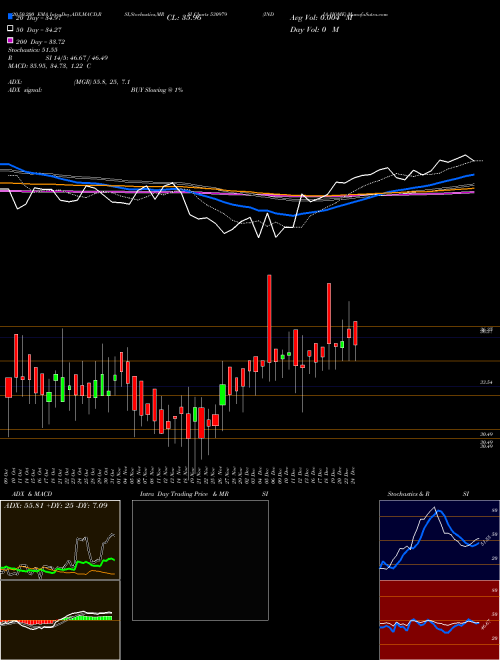500x660 pixels.
Task: Open the MACD histogram panel
Action: point(60,620)
